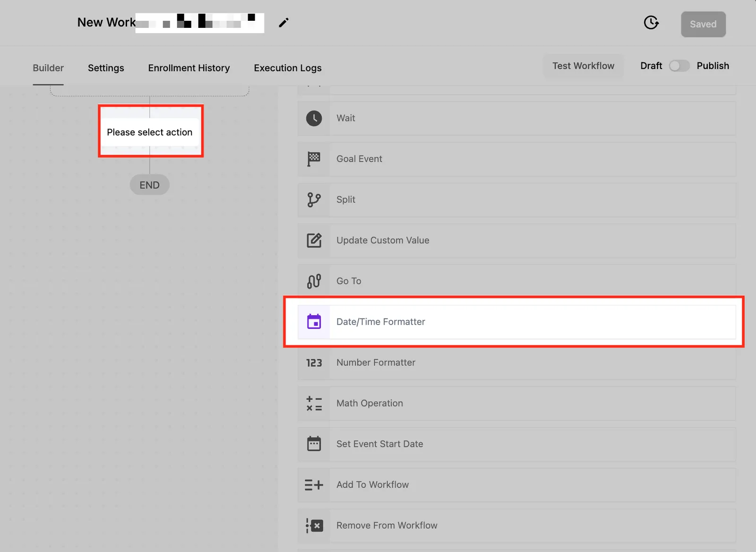Toggle the Draft/Publish switch
This screenshot has width=756, height=552.
679,66
